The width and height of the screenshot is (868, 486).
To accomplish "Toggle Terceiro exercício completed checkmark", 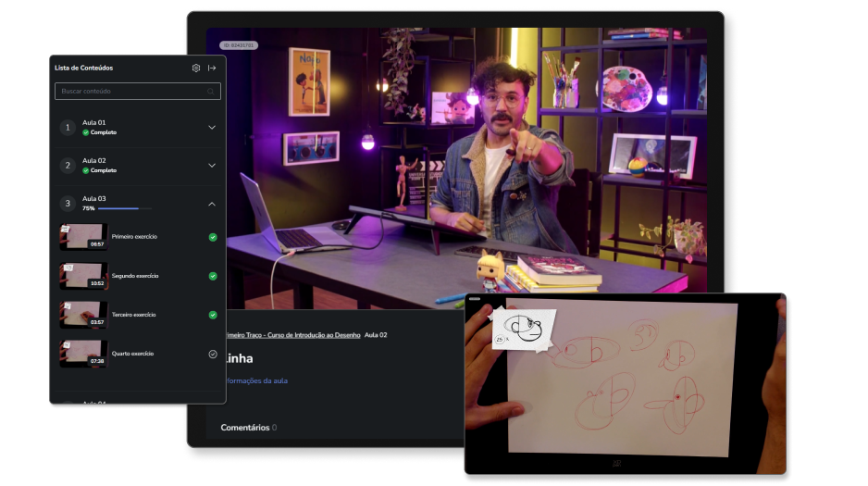I will (x=213, y=315).
